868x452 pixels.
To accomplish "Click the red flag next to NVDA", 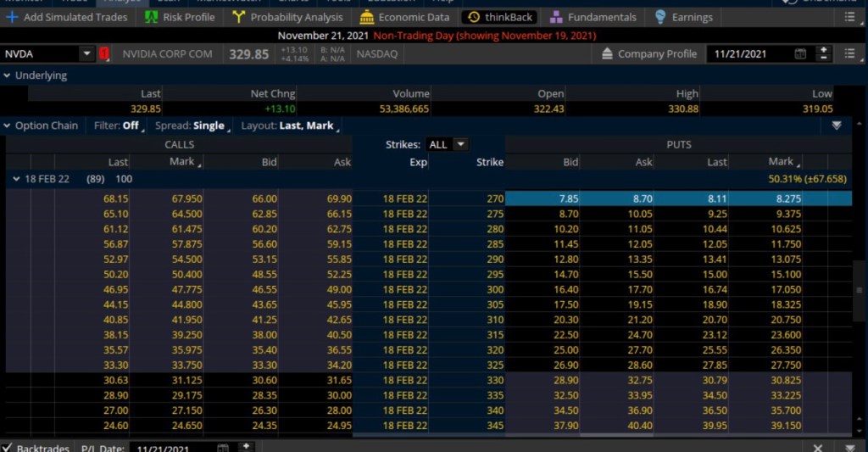I will pos(104,54).
